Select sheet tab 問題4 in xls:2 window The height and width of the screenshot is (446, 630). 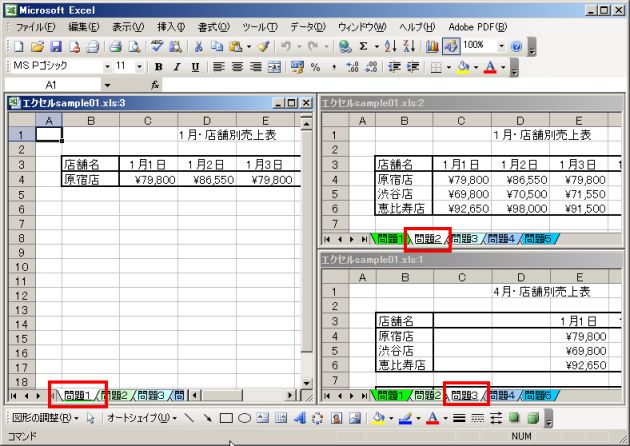click(502, 239)
